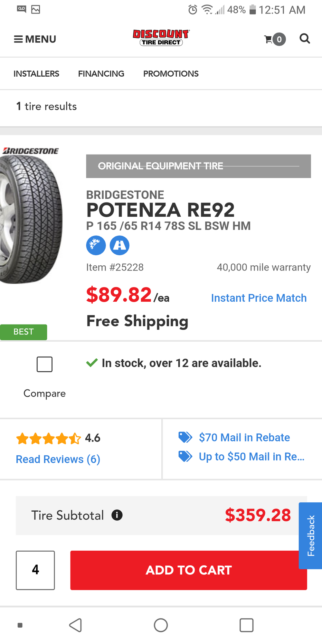Tap the star rating 4.6
322x644 pixels.
click(x=58, y=438)
